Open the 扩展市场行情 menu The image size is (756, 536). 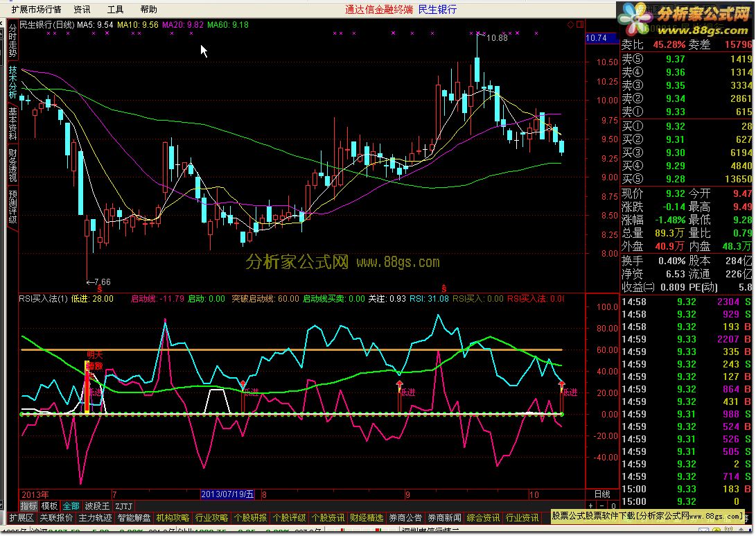click(x=36, y=9)
